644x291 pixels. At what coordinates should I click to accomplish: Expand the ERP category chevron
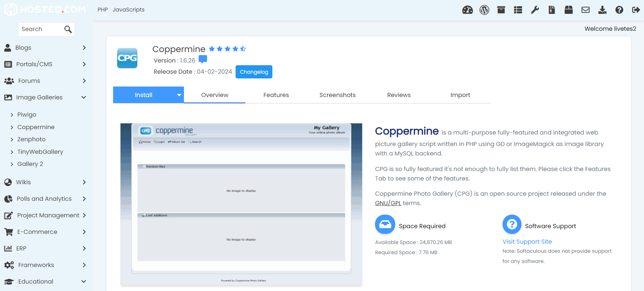[84, 248]
